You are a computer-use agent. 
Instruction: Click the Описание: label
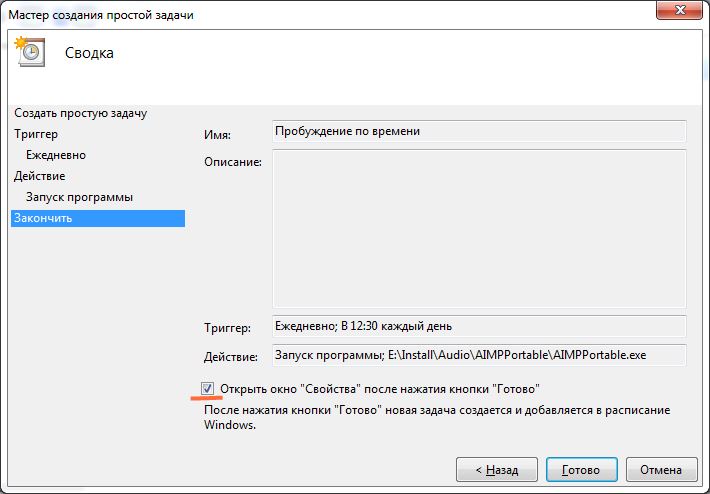pos(233,162)
